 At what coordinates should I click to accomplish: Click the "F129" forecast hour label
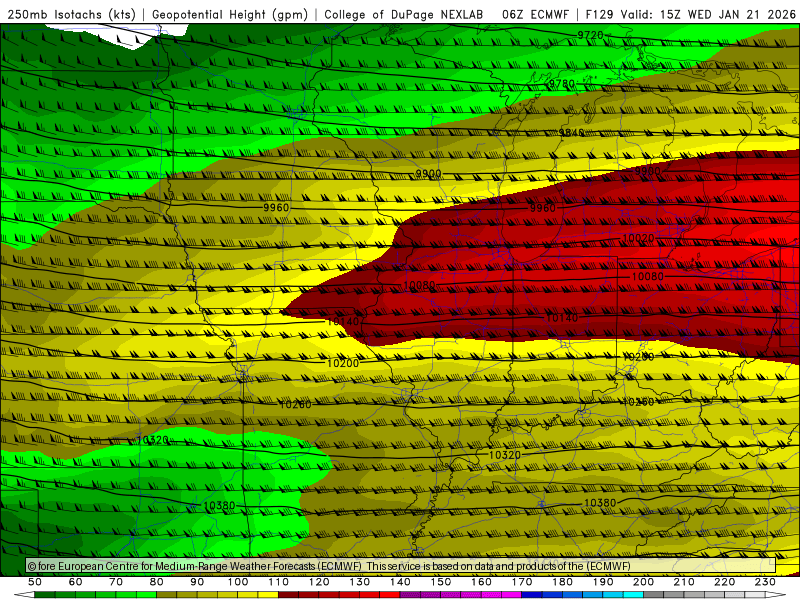click(601, 14)
